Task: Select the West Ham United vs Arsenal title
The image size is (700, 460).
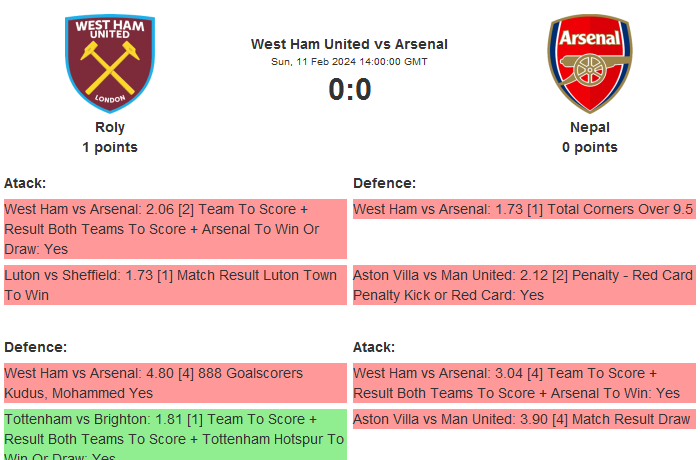Action: pos(349,44)
